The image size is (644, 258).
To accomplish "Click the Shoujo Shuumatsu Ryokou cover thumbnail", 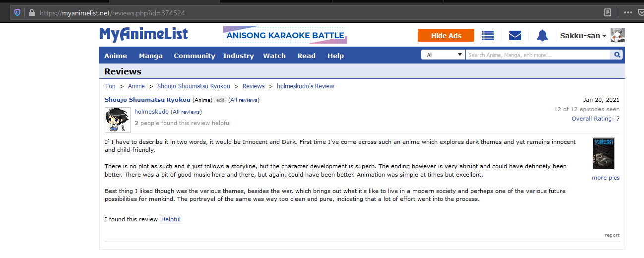I will (603, 154).
